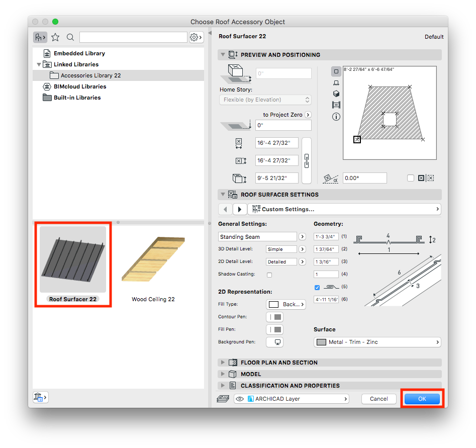Open Library Manager icon at bottom left
Viewport: 476px width, 448px height.
point(40,397)
